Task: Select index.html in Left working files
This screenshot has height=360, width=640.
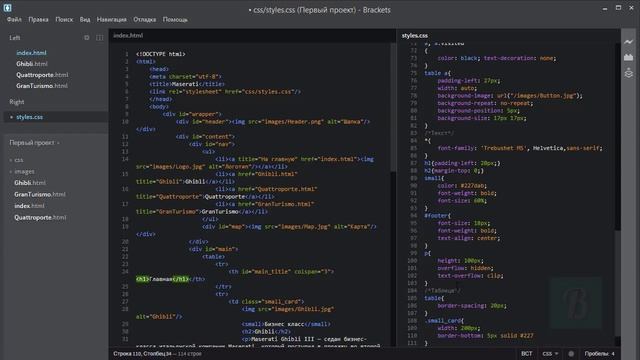Action: 31,53
